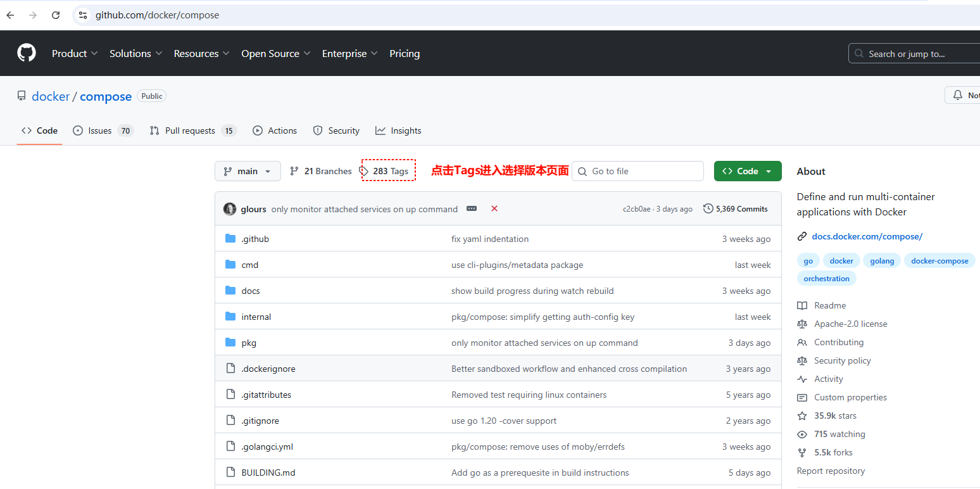Switch to the Security tab
Screen dimensions: 980x489
336,130
